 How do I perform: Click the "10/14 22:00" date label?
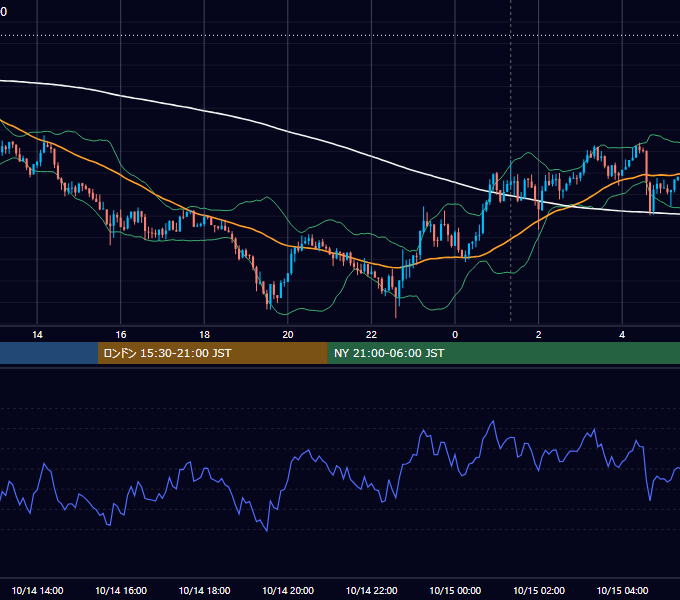point(371,590)
